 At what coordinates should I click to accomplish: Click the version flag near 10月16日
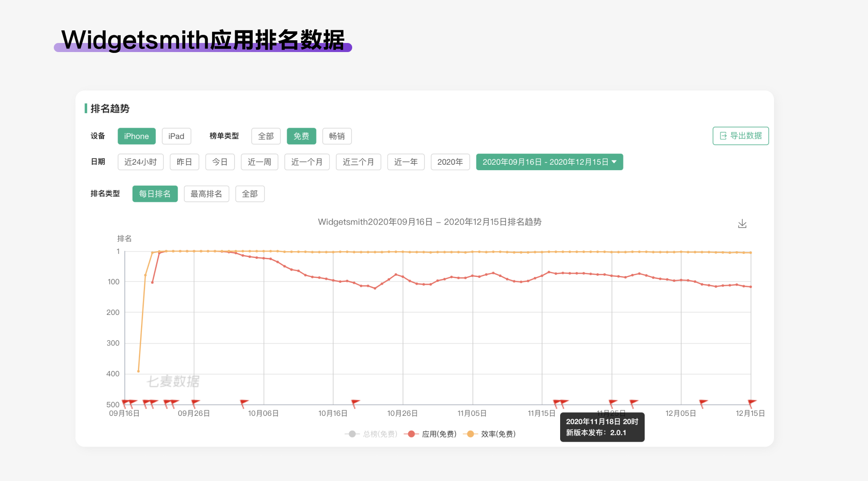tap(355, 403)
